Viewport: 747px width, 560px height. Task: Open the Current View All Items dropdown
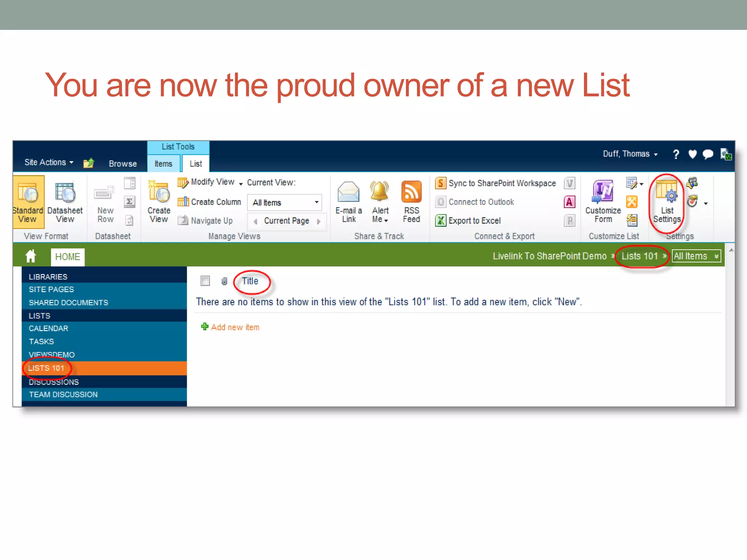click(285, 202)
